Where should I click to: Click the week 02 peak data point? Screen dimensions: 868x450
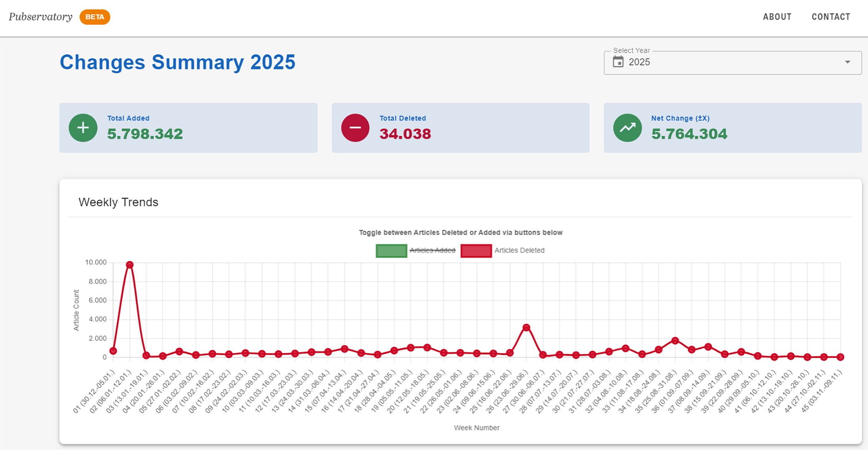(129, 265)
